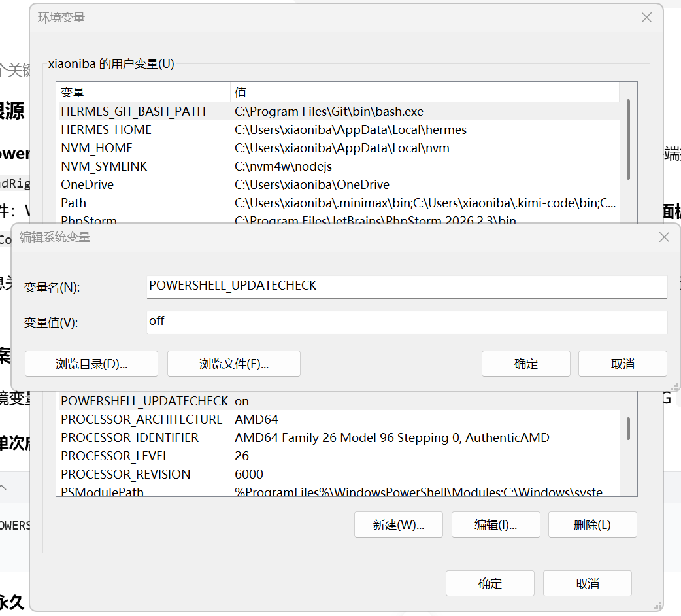681x616 pixels.
Task: Click 编辑(I)... for system variables
Action: tap(495, 524)
